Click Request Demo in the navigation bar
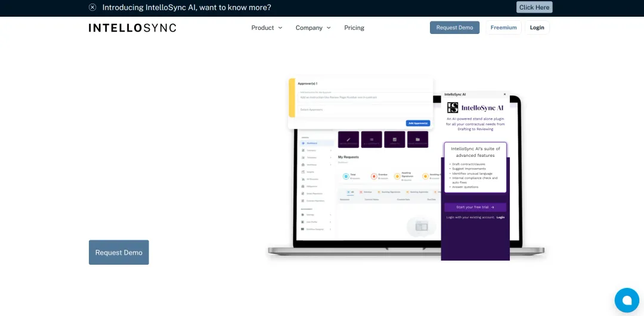644x316 pixels. (454, 27)
